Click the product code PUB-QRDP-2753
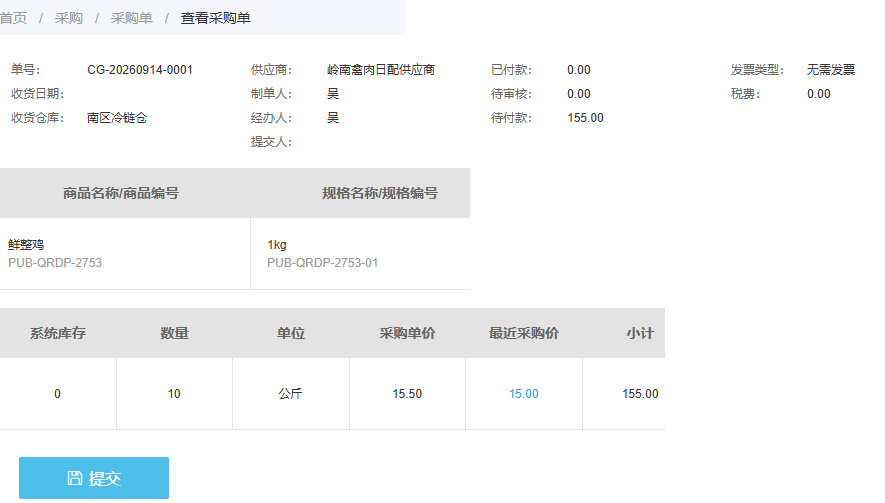The width and height of the screenshot is (885, 503). (x=55, y=263)
